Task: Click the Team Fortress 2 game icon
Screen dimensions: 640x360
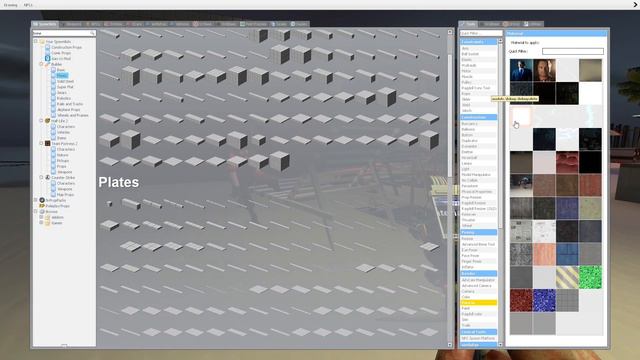Action: coord(47,144)
